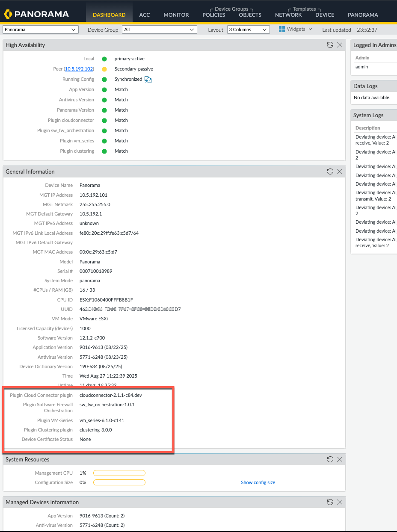Click the Device Dictionary Version 190-634 value

(101, 366)
